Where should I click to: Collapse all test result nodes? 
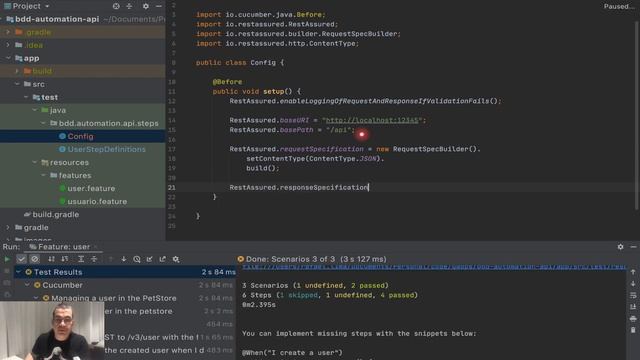coord(94,259)
